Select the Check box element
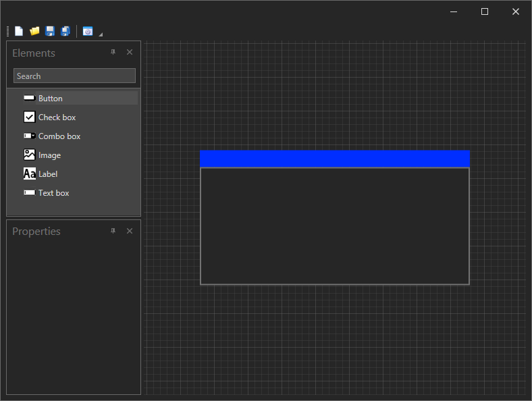The height and width of the screenshot is (401, 532). pos(80,117)
